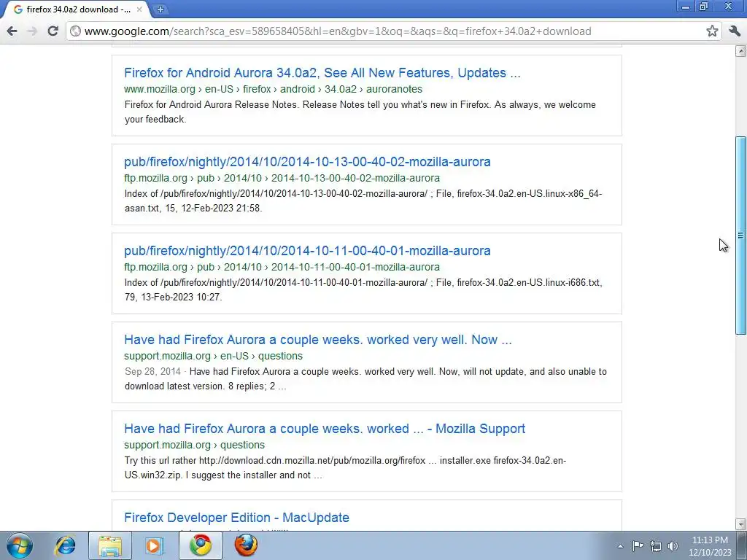Open the 2014-10-11-00-40-01-mozilla-aurora result link
This screenshot has height=560, width=747.
pos(307,251)
